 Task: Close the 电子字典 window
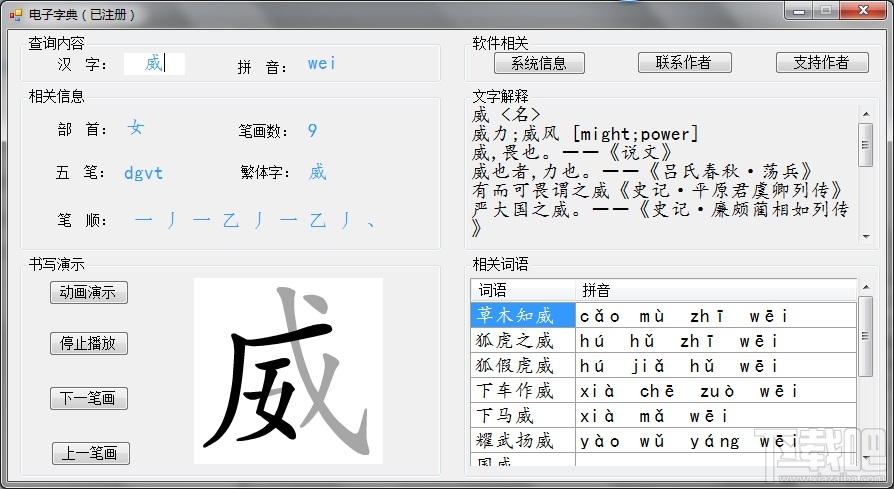pyautogui.click(x=863, y=10)
